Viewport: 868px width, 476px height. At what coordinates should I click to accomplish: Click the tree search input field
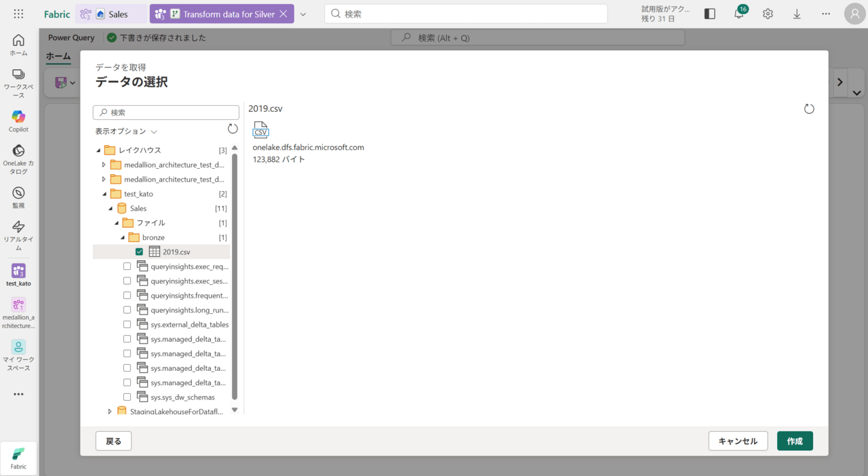(170, 113)
